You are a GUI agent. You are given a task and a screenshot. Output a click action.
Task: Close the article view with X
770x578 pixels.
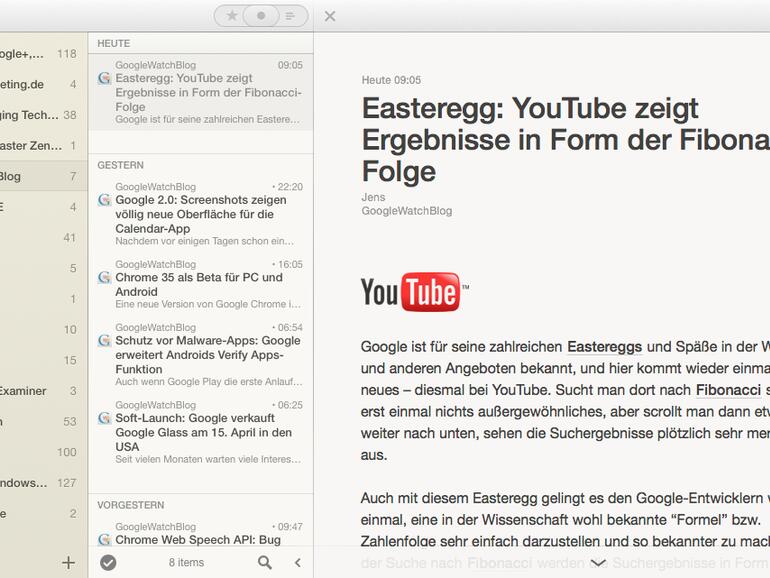tap(330, 16)
